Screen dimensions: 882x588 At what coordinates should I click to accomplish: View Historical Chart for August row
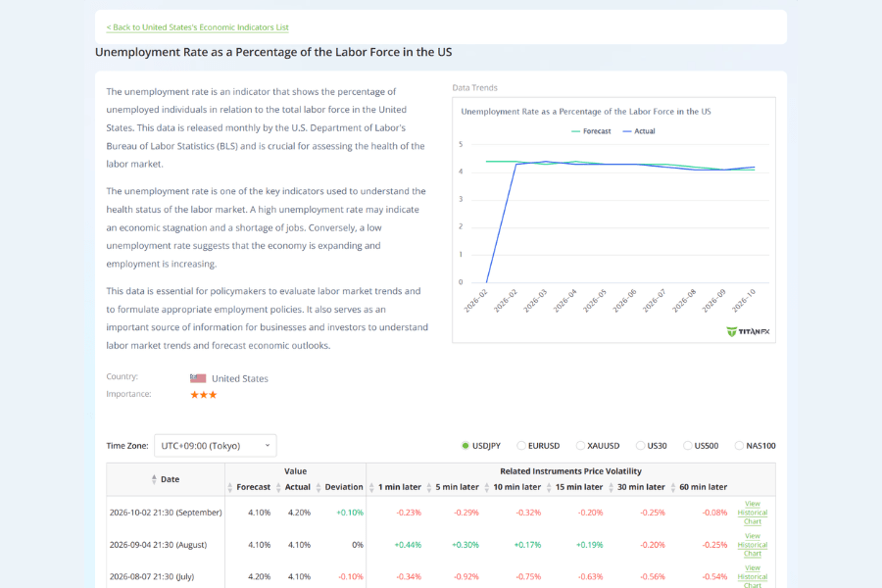tap(752, 545)
